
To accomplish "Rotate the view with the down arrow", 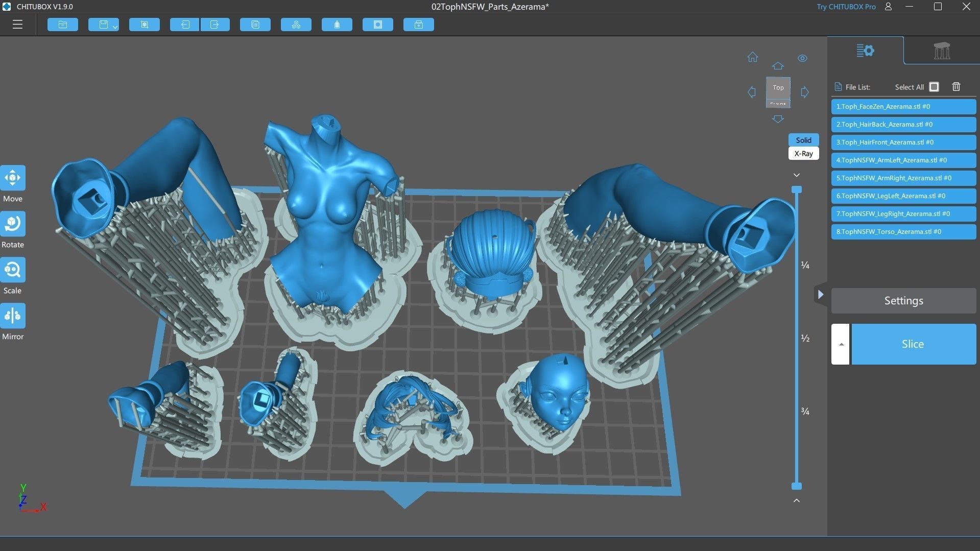I will pyautogui.click(x=778, y=119).
